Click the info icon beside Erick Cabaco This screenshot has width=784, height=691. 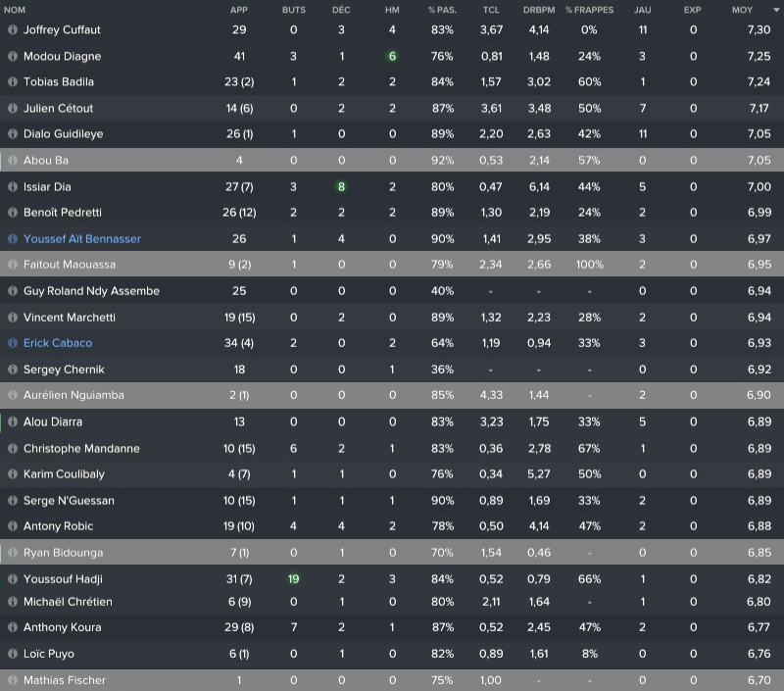13,343
